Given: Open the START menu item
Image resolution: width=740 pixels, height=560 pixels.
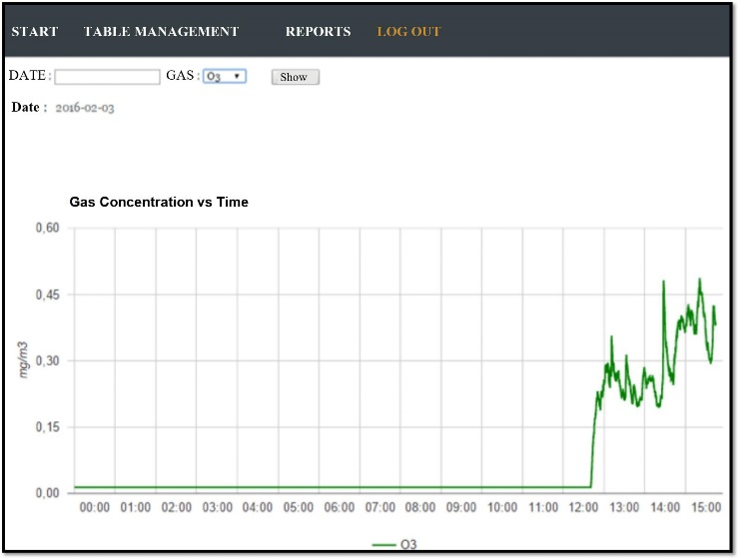Looking at the screenshot, I should click(35, 31).
